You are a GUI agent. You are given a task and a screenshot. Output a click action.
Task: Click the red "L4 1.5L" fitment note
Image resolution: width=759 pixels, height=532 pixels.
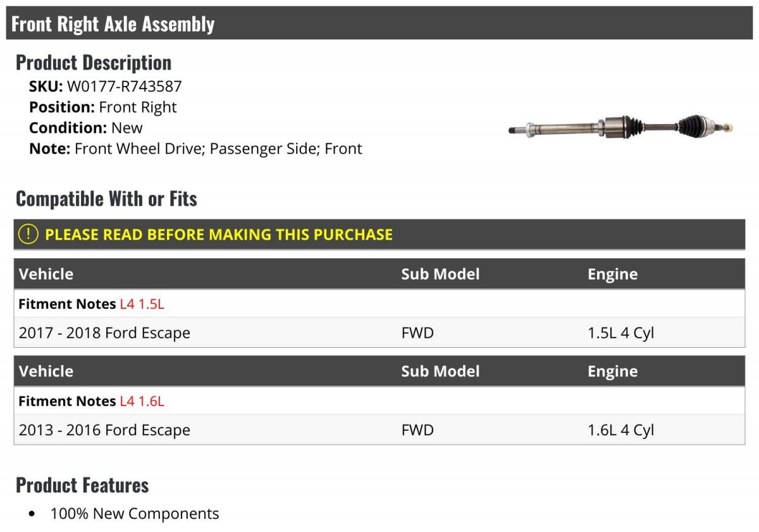pos(142,304)
